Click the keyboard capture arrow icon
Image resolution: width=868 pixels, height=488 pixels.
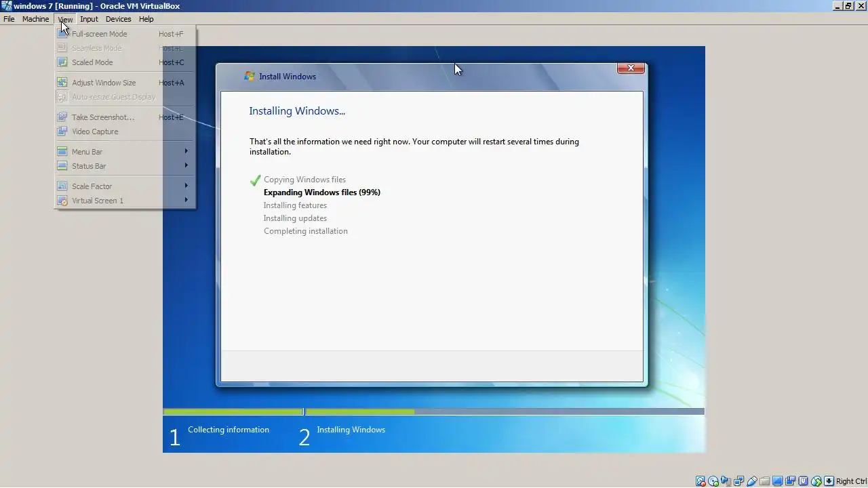(829, 481)
